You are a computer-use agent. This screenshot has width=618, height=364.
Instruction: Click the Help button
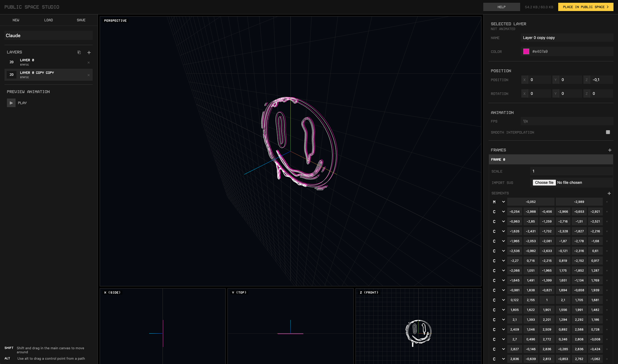501,7
